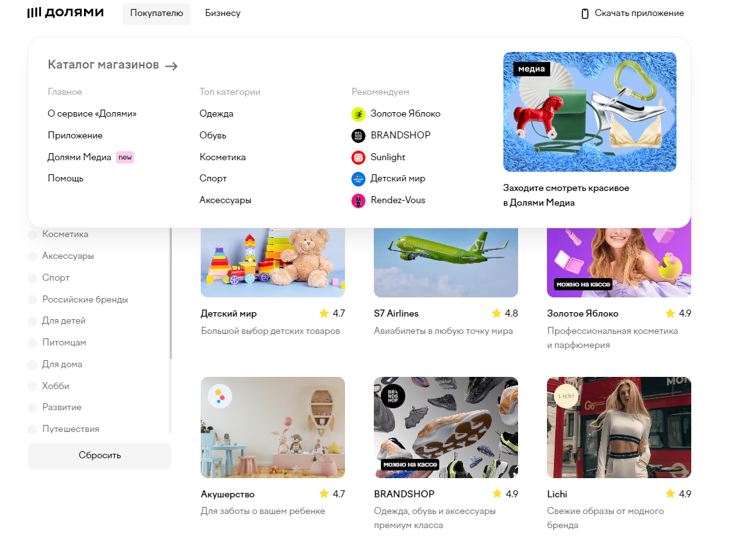Click the round logo on the Акушерство image
The height and width of the screenshot is (548, 756).
[x=220, y=396]
